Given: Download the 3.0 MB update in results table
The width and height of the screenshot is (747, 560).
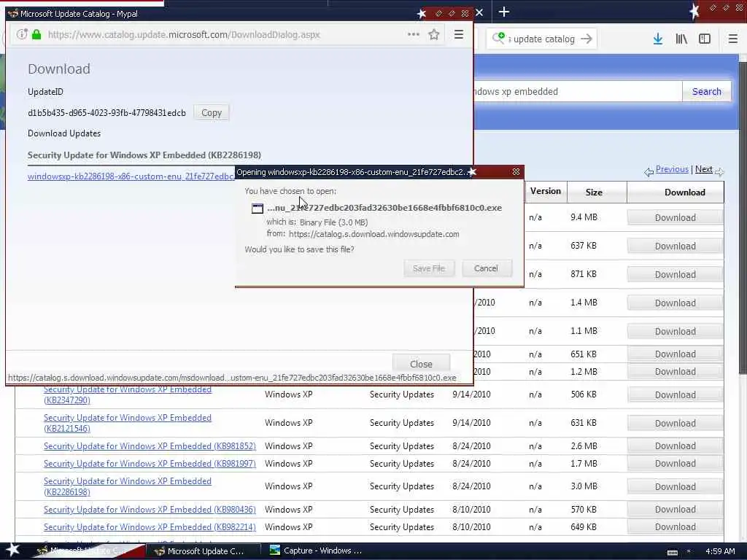Looking at the screenshot, I should point(675,486).
